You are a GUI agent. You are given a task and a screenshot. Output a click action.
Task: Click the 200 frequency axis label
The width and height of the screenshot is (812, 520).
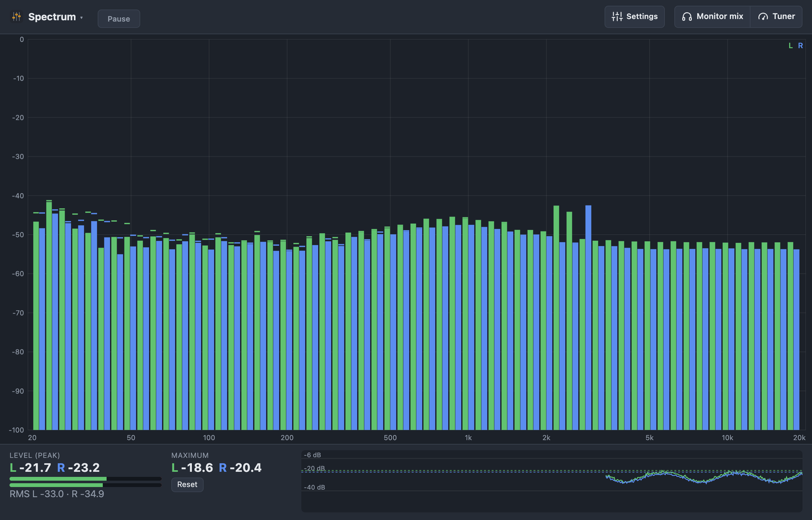pos(287,438)
